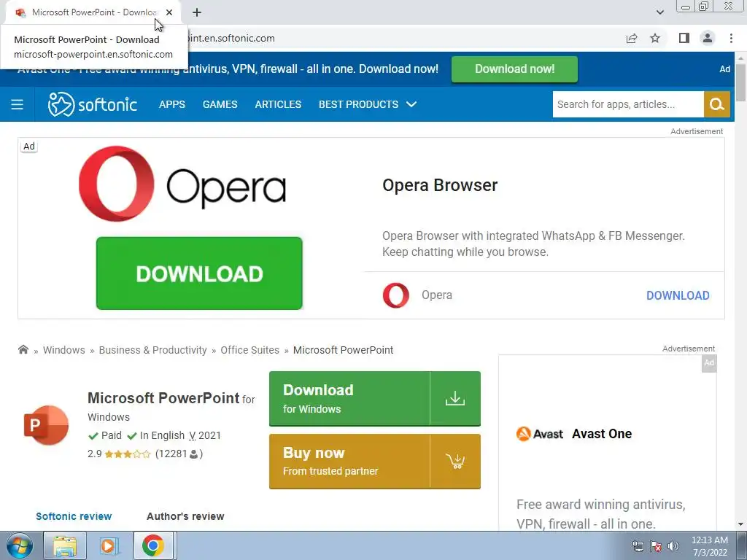Click the blue DOWNLOAD link for Opera
747x560 pixels.
678,295
